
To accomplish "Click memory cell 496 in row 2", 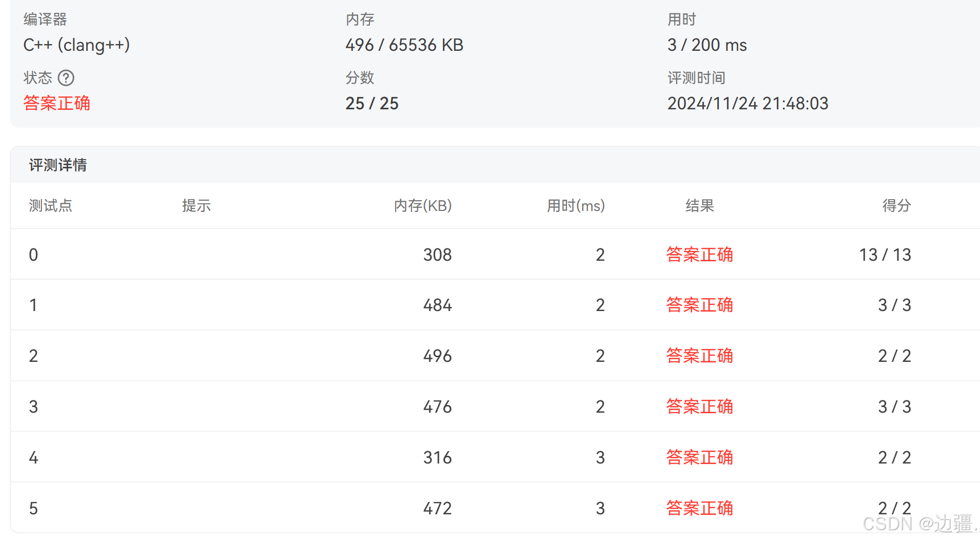I will 437,356.
